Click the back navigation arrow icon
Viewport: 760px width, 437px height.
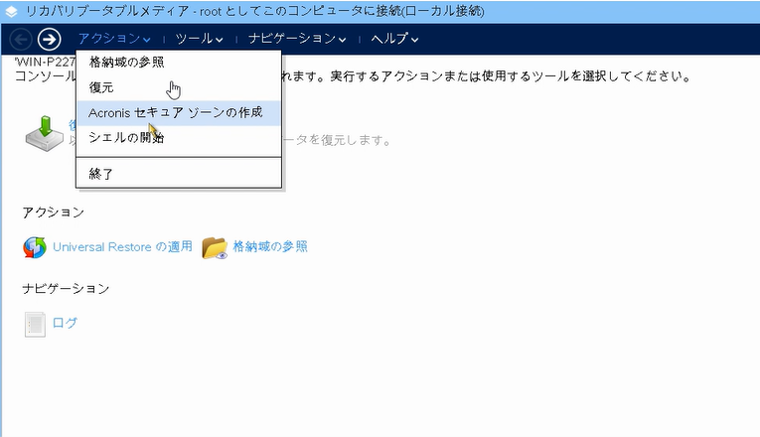pos(21,39)
